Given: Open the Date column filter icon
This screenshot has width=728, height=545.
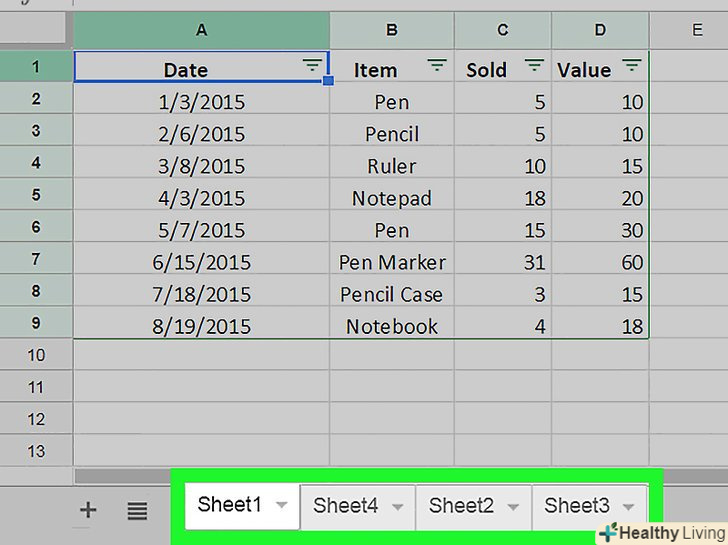Looking at the screenshot, I should pyautogui.click(x=312, y=66).
